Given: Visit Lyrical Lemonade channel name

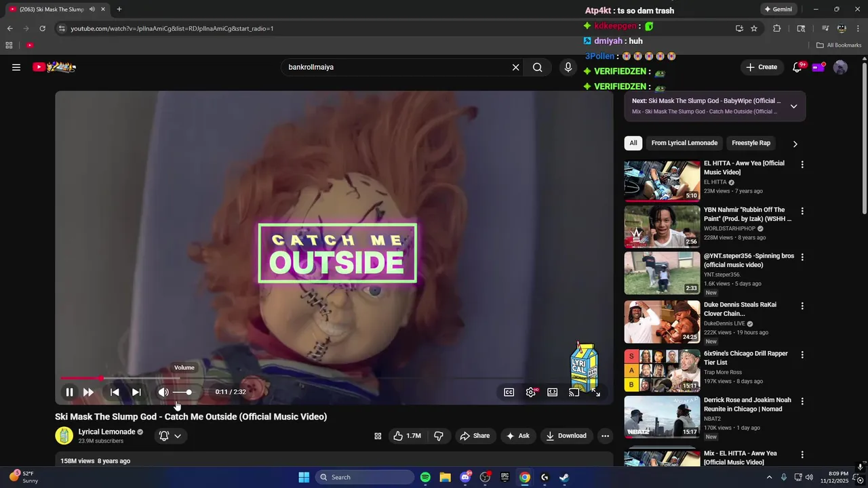Looking at the screenshot, I should point(106,432).
